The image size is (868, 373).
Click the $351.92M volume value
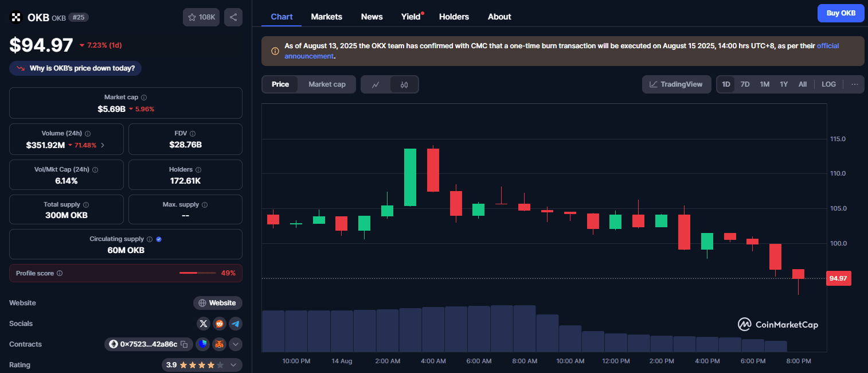click(x=45, y=145)
